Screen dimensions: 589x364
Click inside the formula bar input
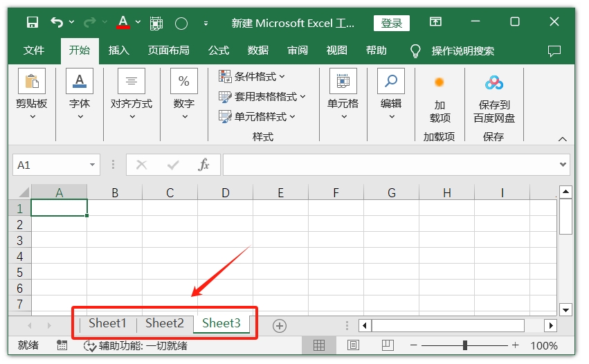tap(390, 165)
